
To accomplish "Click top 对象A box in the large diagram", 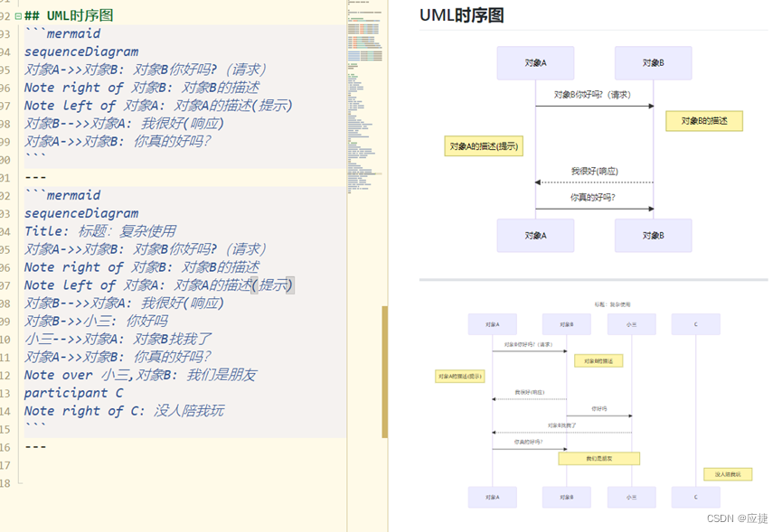I will click(x=535, y=63).
